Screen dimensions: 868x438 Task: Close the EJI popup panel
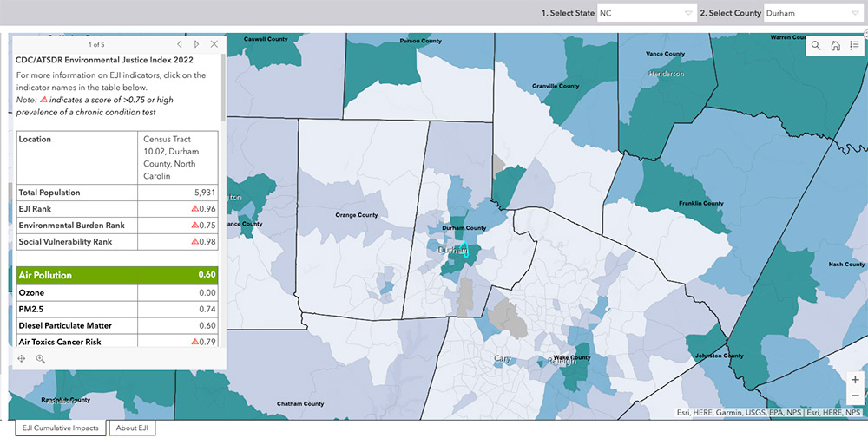[214, 44]
